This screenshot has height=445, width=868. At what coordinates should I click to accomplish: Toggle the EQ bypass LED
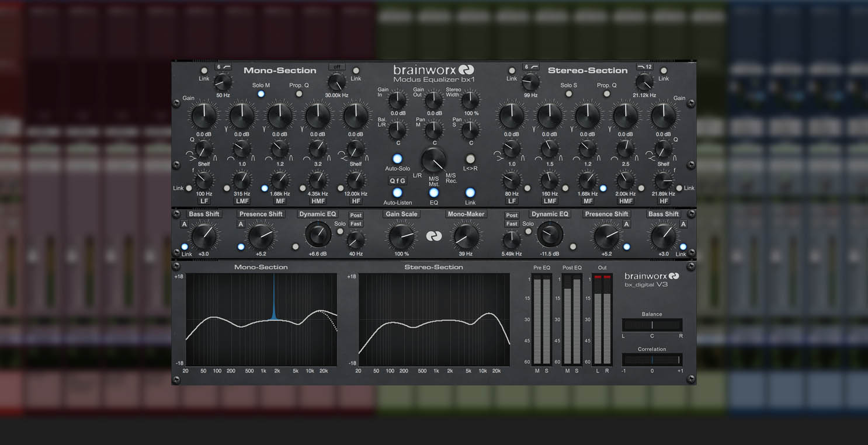coord(434,193)
